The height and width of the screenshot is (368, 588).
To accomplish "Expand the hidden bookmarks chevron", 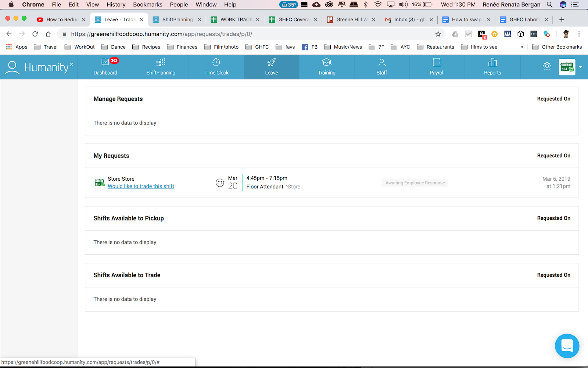I will pos(521,47).
